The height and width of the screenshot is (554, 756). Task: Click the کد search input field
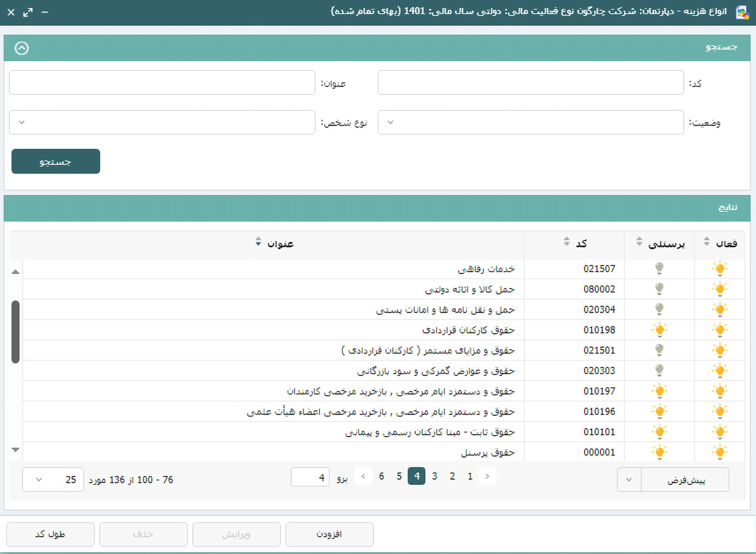tap(530, 83)
